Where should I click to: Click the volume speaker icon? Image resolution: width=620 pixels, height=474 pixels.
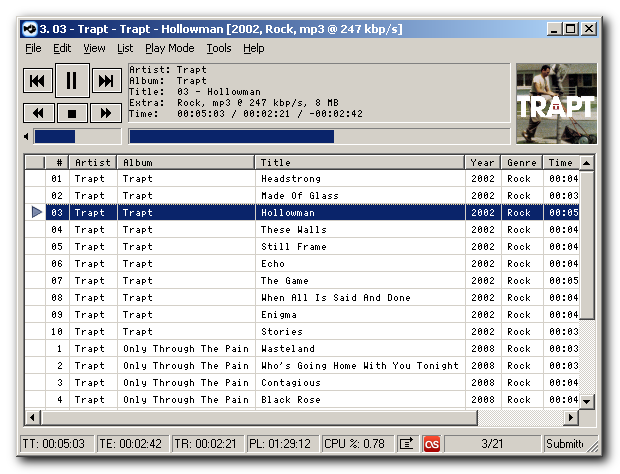click(x=26, y=137)
